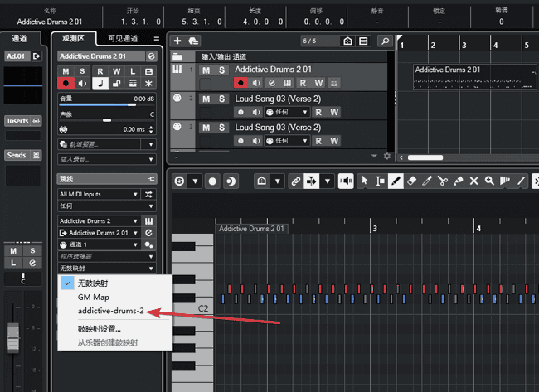The width and height of the screenshot is (539, 392).
Task: Click the 跳线 routing section header
Action: (107, 179)
